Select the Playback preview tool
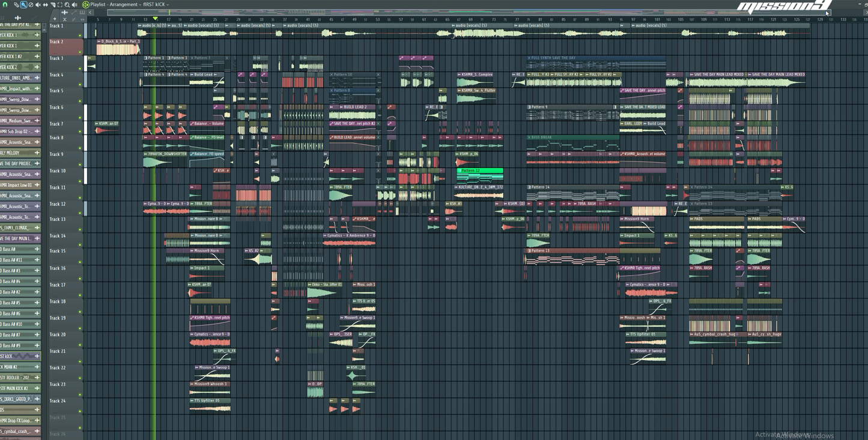Image resolution: width=868 pixels, height=440 pixels. click(74, 4)
